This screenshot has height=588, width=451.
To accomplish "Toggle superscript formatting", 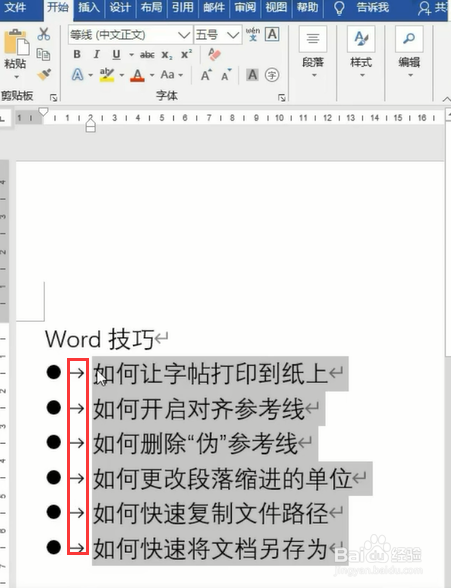I will point(186,55).
